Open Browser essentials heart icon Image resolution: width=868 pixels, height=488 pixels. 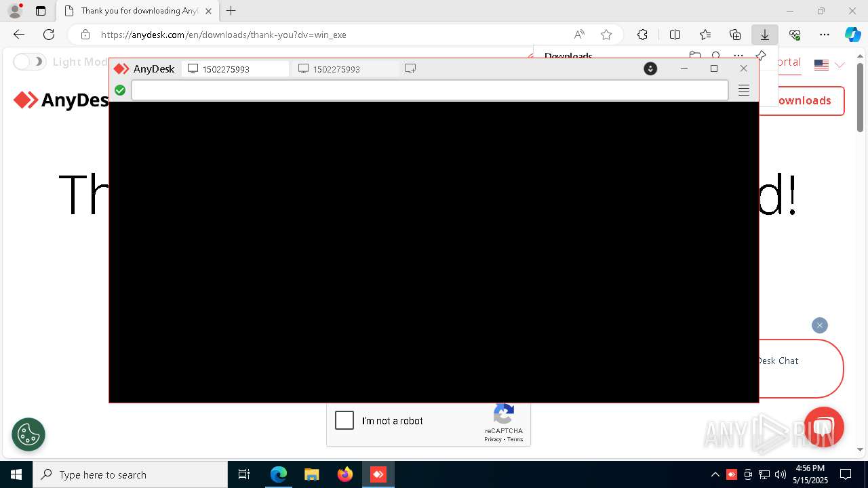click(x=795, y=35)
